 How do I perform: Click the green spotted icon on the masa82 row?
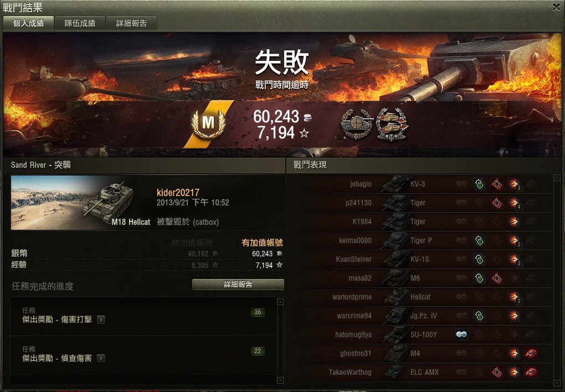479,278
